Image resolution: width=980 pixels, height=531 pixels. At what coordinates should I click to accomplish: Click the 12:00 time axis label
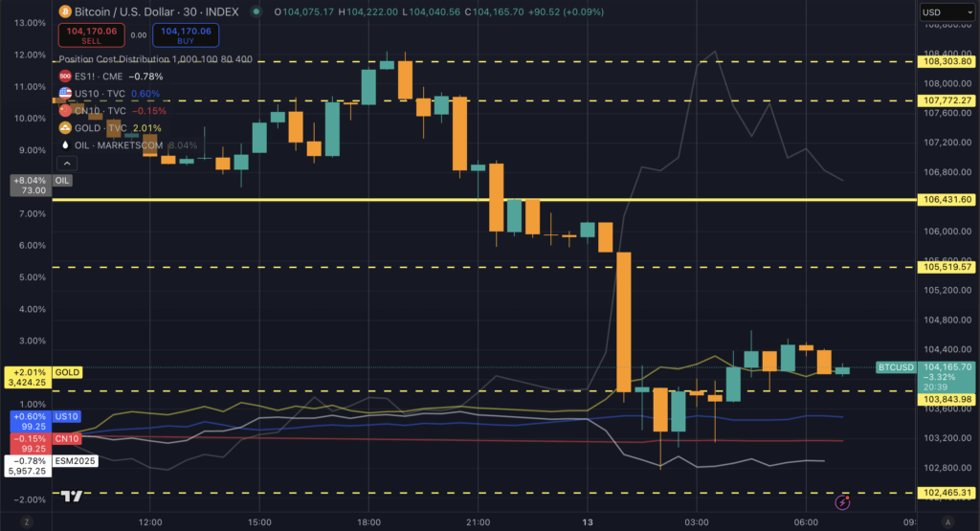[150, 522]
